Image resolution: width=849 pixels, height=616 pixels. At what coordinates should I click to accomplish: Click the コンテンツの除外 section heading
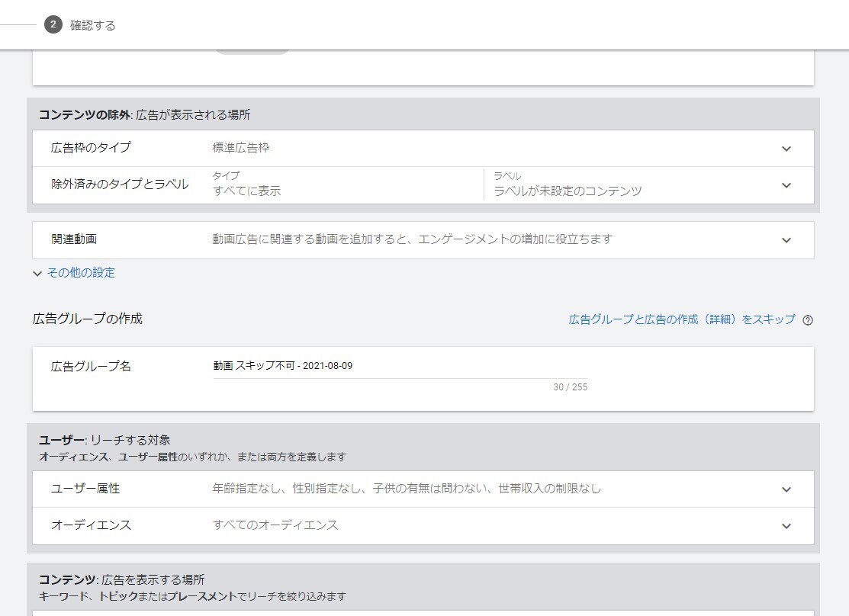point(144,115)
